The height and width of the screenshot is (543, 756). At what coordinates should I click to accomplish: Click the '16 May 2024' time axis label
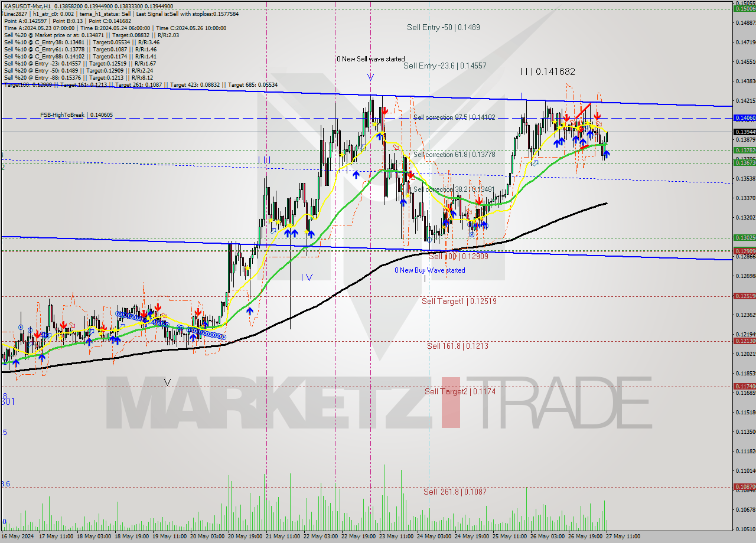(x=18, y=536)
